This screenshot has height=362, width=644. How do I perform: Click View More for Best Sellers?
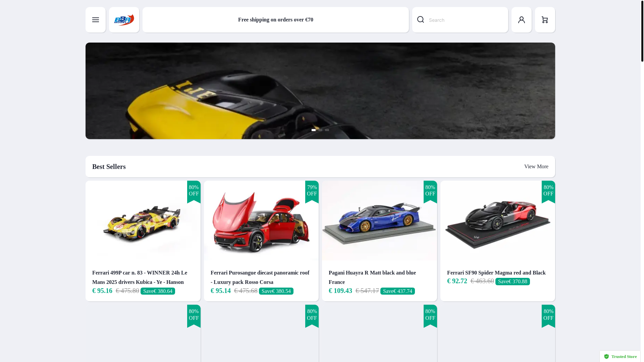536,167
